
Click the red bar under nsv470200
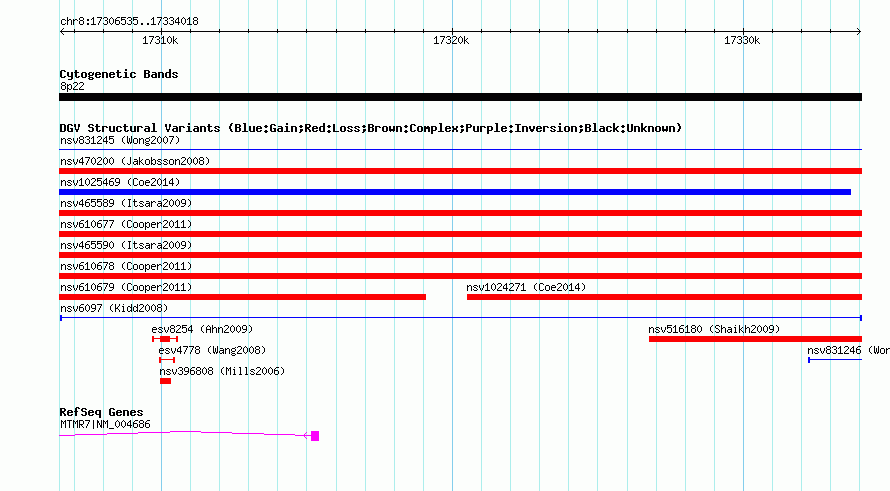pyautogui.click(x=460, y=171)
